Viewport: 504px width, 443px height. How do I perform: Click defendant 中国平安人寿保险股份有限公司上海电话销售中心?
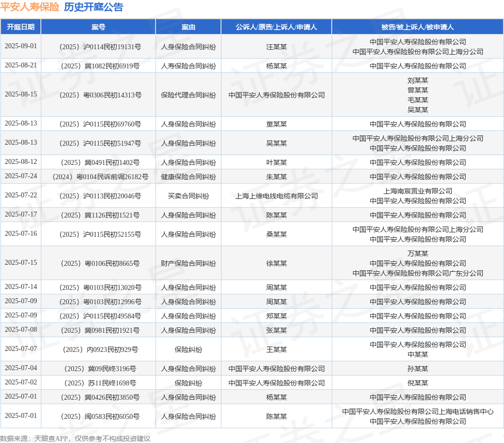click(x=418, y=412)
